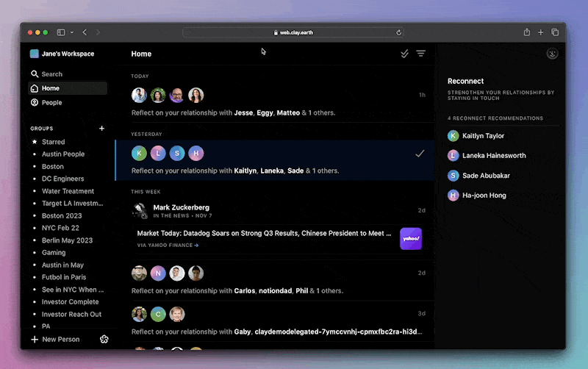
Task: Click the green C avatar in Gaby card
Action: (x=158, y=315)
